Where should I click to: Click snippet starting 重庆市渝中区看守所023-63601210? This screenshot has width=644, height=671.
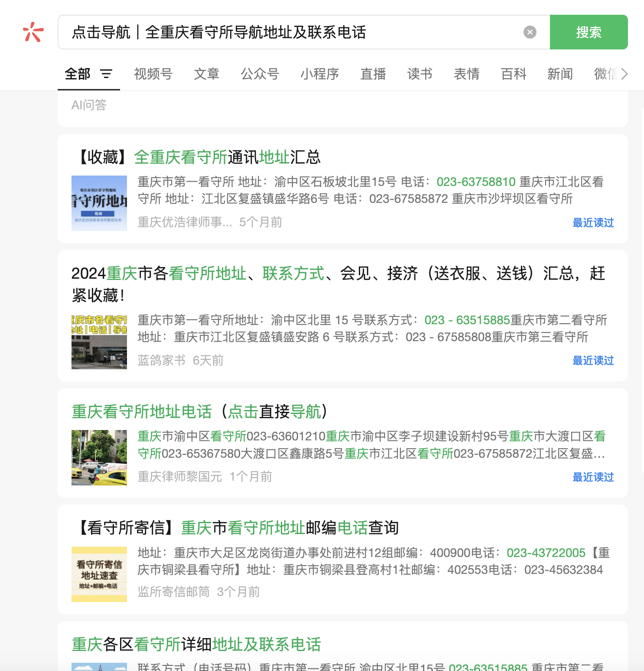pyautogui.click(x=371, y=445)
